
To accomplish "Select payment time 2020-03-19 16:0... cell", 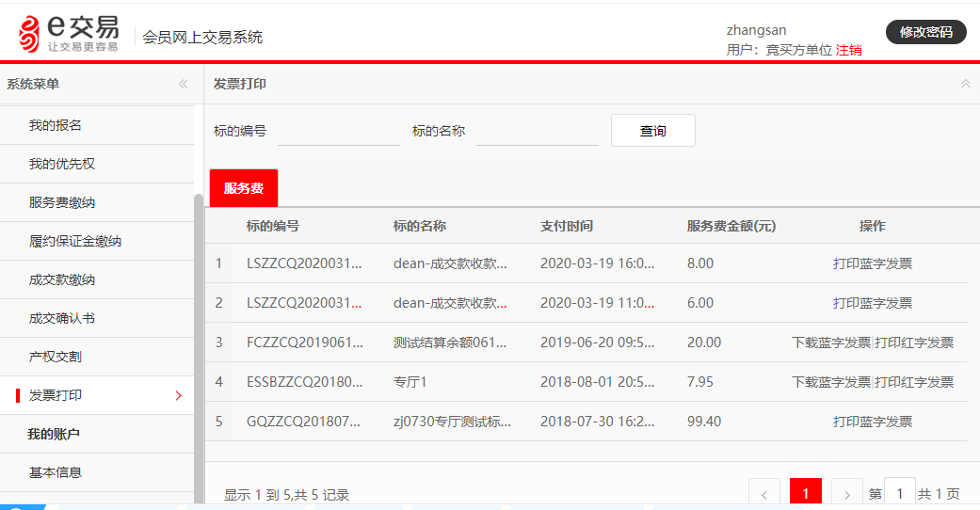I will click(x=598, y=263).
